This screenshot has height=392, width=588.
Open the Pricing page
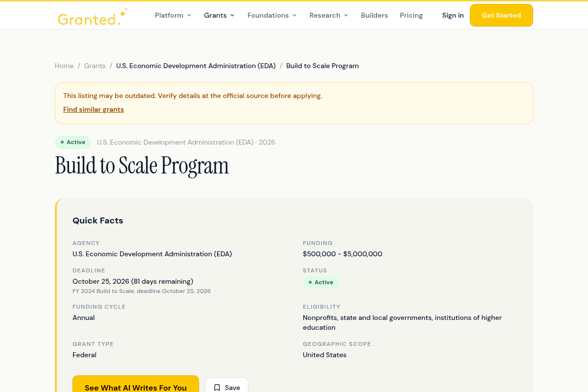[411, 15]
